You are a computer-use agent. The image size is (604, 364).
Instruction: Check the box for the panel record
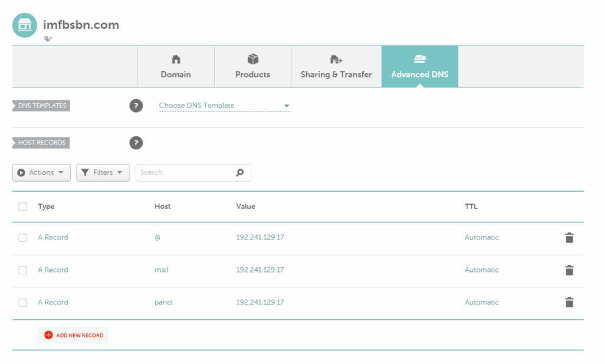point(23,303)
